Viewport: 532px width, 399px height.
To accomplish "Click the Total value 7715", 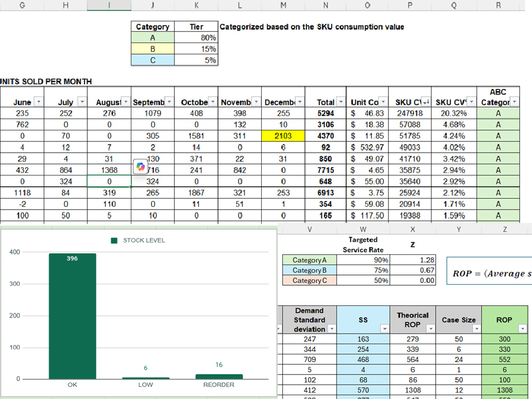I will tap(326, 170).
